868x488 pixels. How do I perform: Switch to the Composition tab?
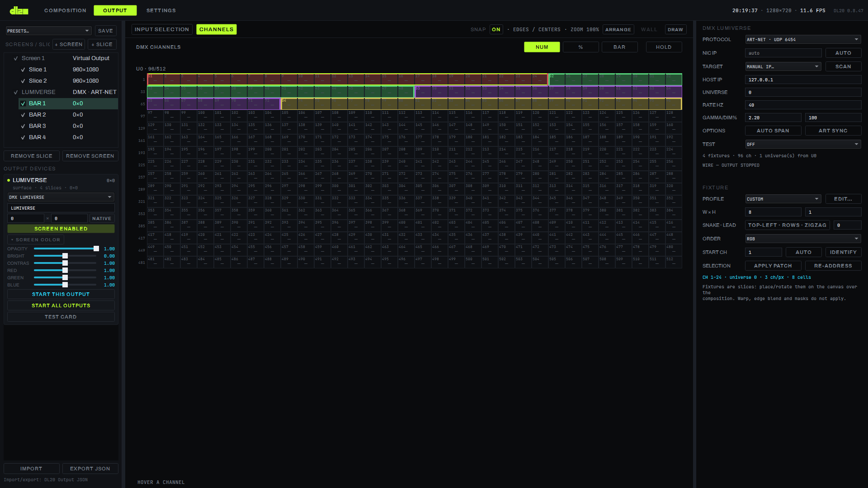pos(65,10)
